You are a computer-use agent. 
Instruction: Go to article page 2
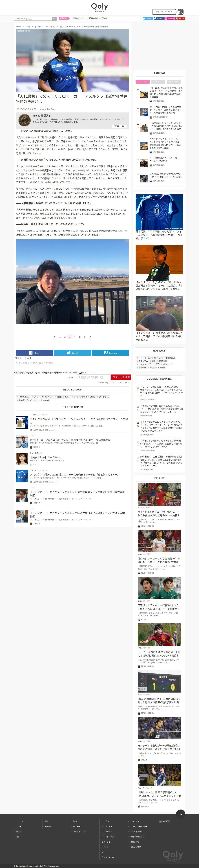coord(65,337)
